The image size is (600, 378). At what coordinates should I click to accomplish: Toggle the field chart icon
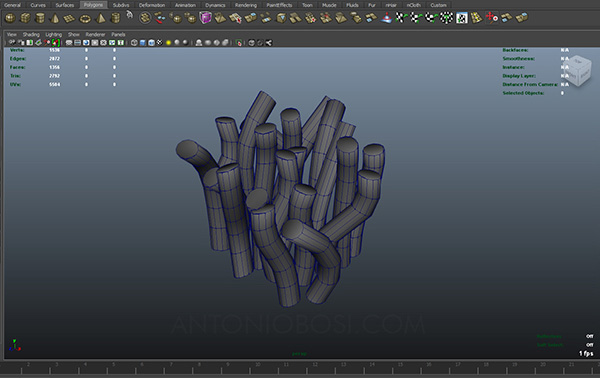click(x=103, y=42)
